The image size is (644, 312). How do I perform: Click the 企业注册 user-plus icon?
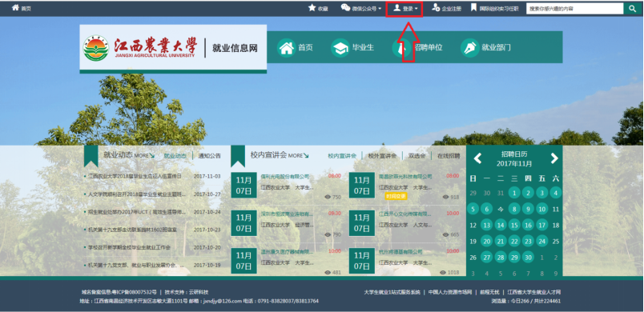coord(436,8)
